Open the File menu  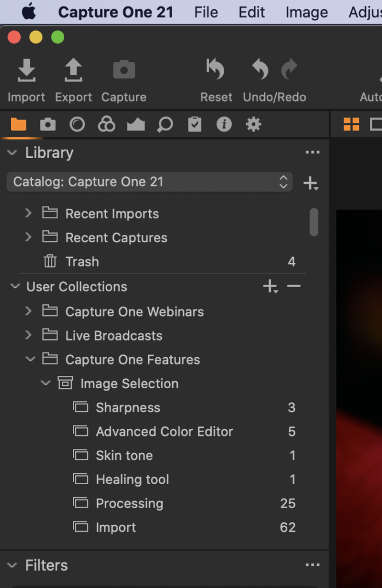(206, 12)
